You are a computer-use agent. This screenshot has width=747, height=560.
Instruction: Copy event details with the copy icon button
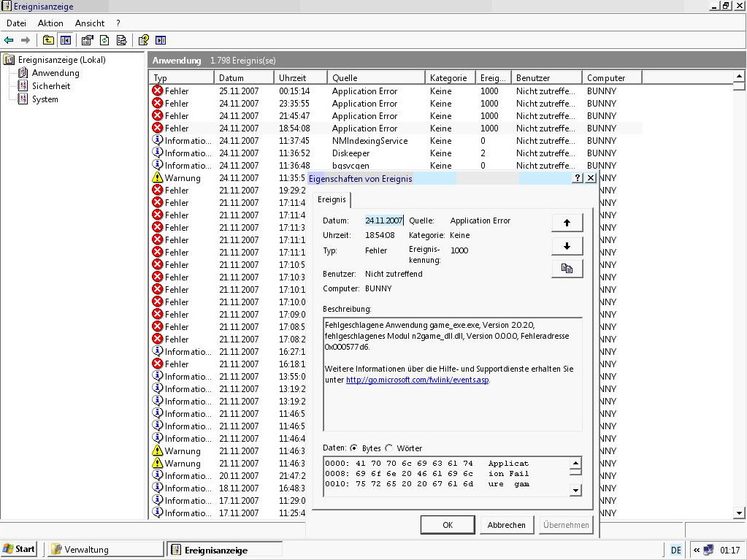(x=567, y=269)
